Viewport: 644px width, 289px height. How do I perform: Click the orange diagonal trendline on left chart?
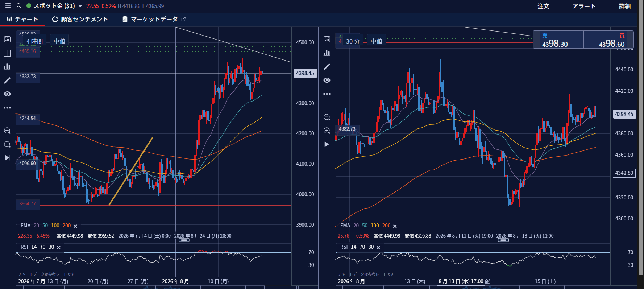[131, 171]
